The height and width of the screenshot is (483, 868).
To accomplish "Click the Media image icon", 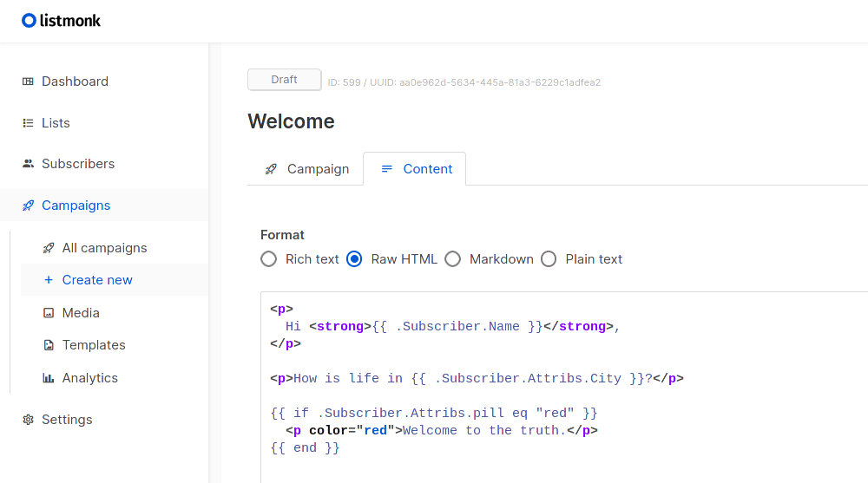I will click(x=49, y=313).
